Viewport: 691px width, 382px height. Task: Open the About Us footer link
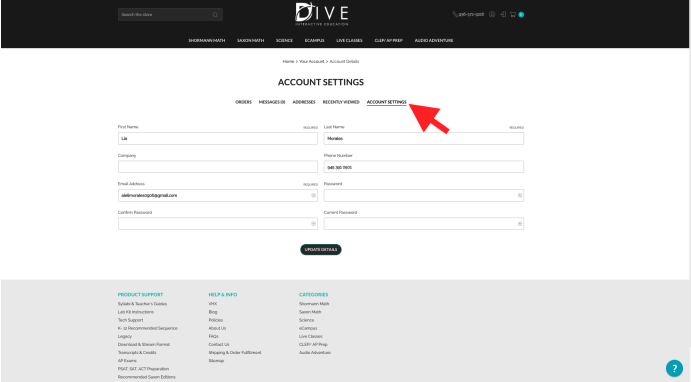point(217,328)
